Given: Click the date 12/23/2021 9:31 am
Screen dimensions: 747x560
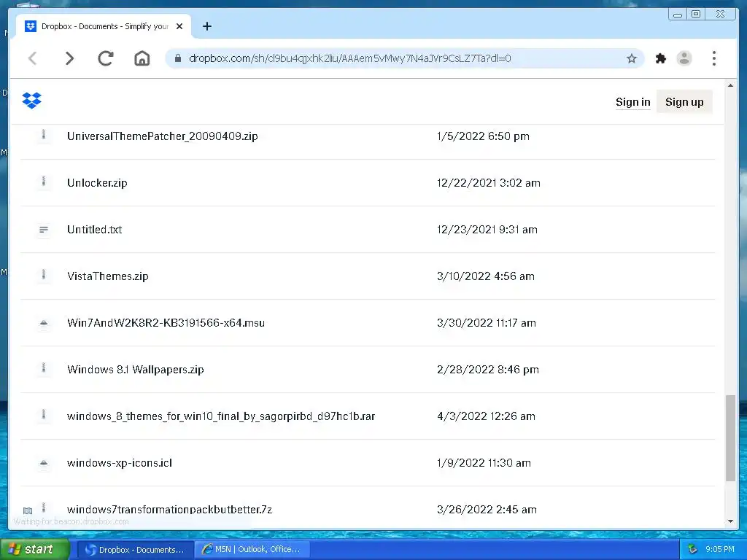Looking at the screenshot, I should [x=487, y=230].
